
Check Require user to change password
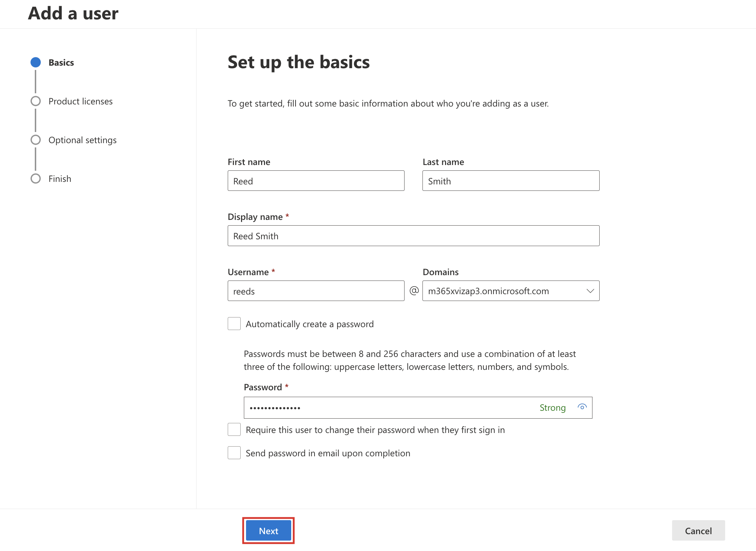click(x=234, y=429)
